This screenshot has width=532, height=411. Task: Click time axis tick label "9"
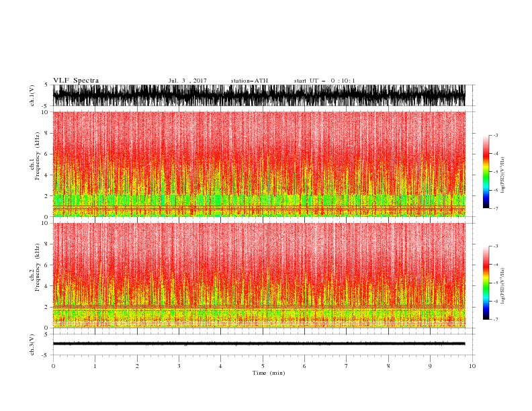click(x=430, y=366)
